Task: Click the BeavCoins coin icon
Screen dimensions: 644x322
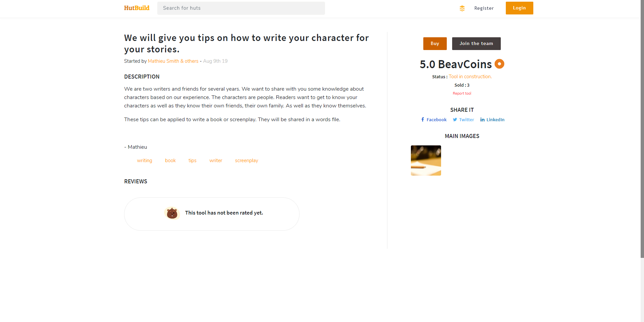Action: [x=499, y=64]
